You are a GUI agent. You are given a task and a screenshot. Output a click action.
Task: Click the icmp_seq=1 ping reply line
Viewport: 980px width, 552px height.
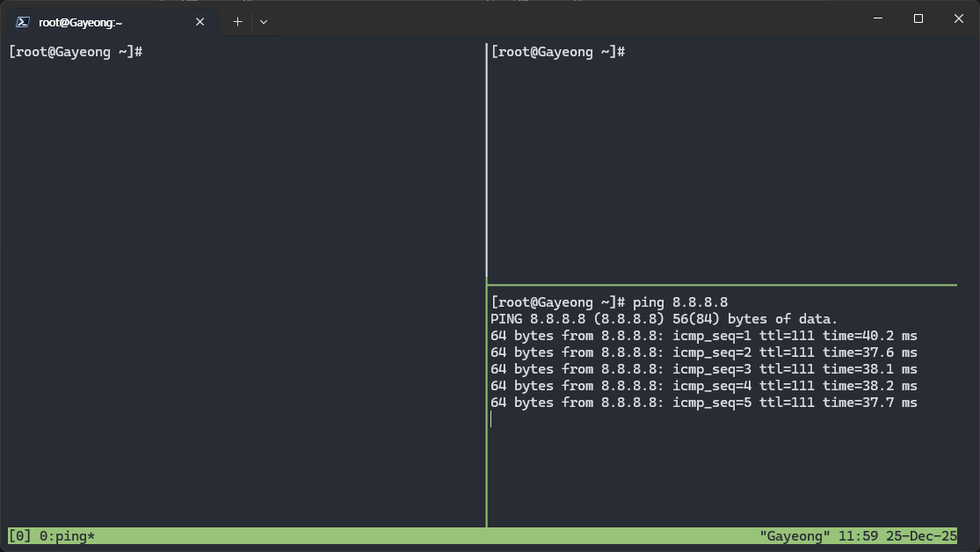703,336
